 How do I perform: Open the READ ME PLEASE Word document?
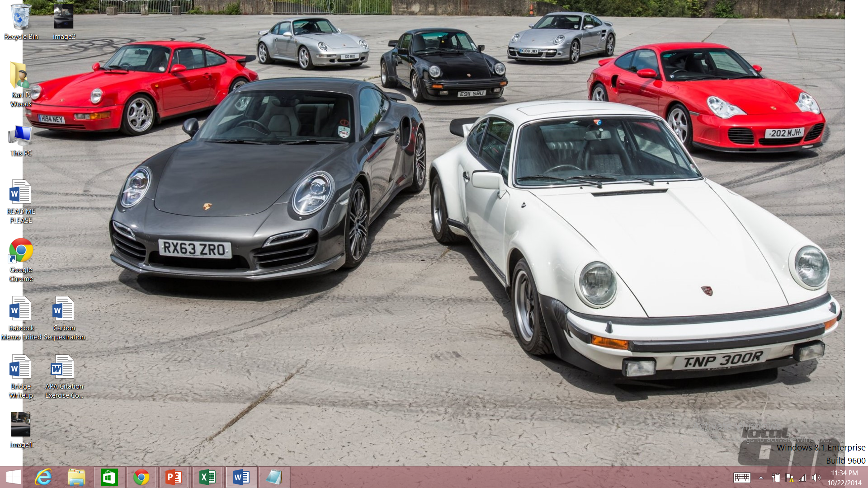point(21,202)
